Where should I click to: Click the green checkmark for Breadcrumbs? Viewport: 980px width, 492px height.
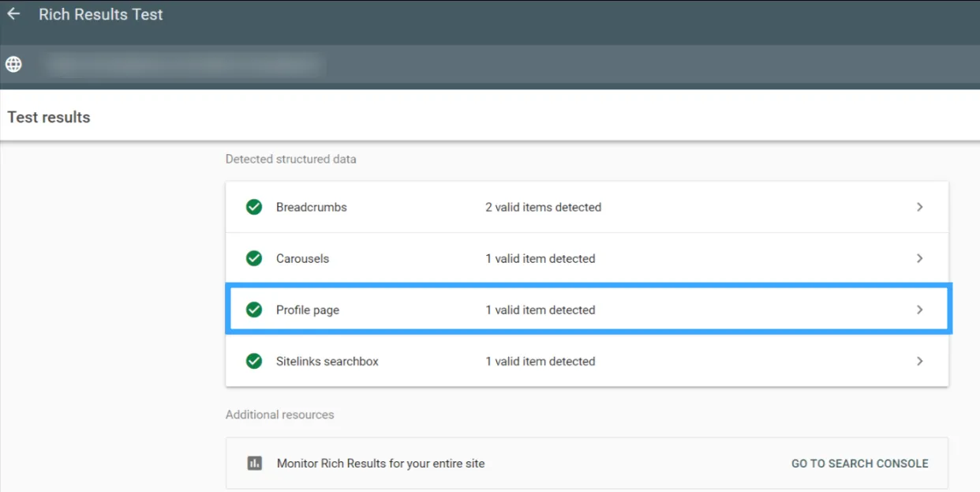(x=254, y=207)
